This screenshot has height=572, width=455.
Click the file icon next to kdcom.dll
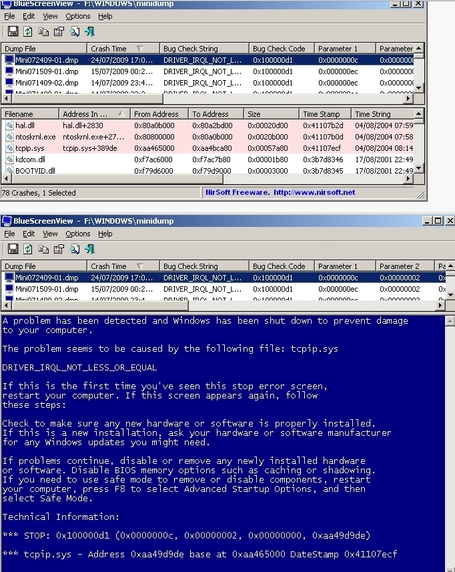tap(9, 159)
